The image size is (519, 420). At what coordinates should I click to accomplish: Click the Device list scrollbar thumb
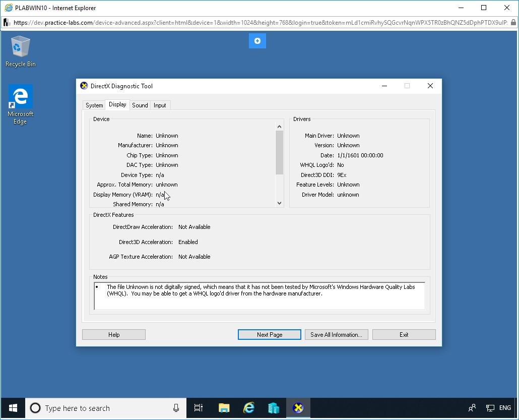pos(279,152)
